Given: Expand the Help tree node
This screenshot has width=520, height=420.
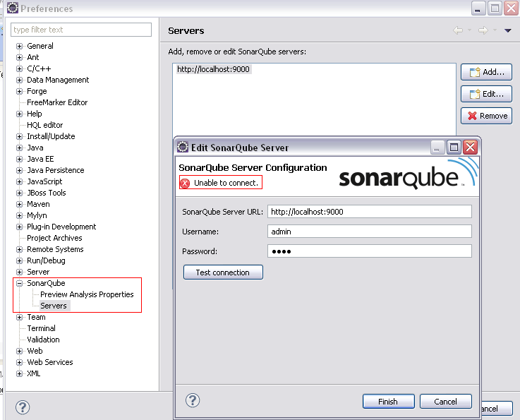Looking at the screenshot, I should pyautogui.click(x=19, y=114).
